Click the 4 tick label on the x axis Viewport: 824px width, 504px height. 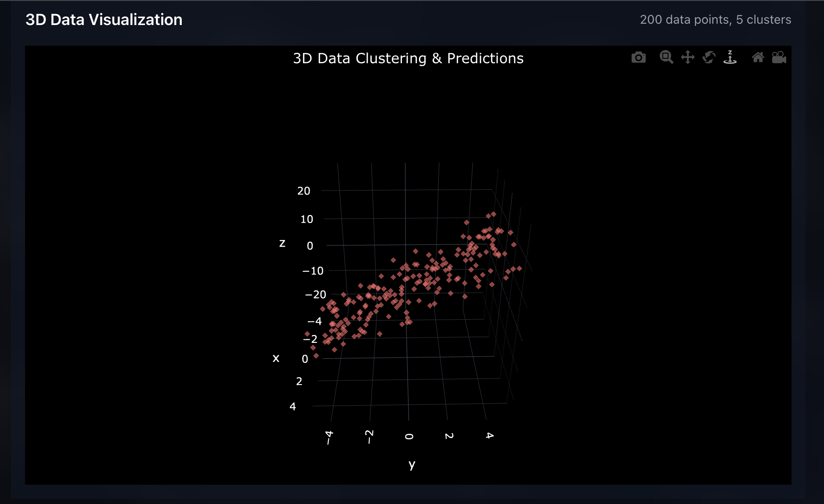293,407
